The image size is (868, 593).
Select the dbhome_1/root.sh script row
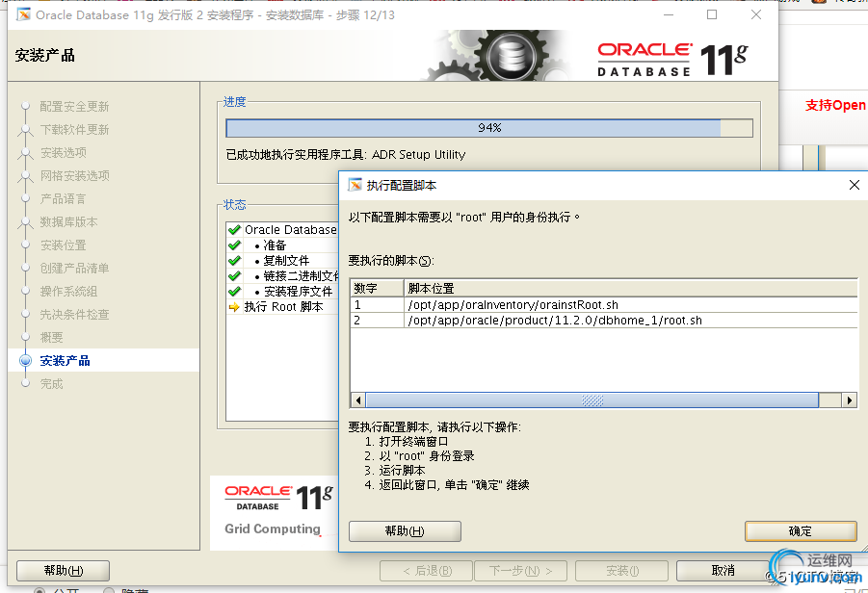pyautogui.click(x=604, y=321)
